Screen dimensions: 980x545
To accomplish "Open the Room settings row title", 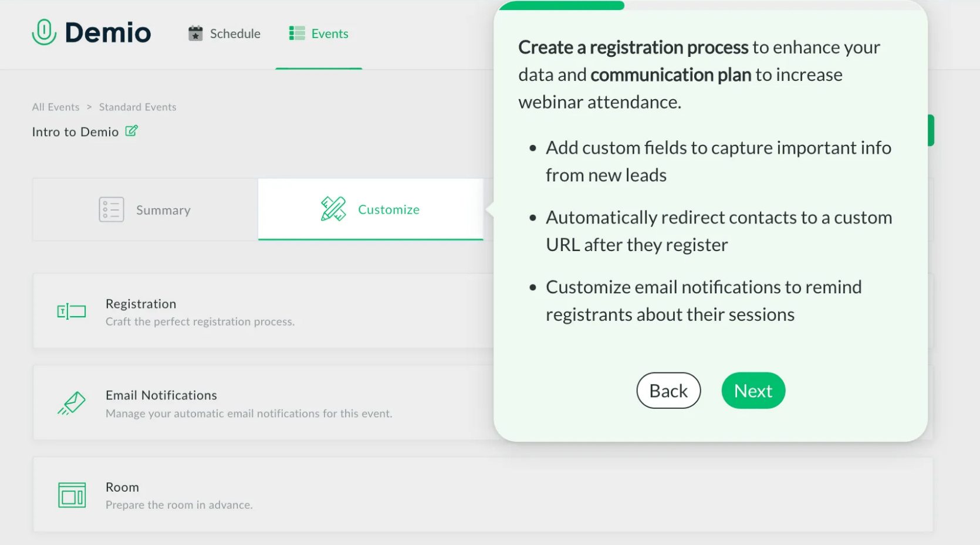I will [122, 487].
